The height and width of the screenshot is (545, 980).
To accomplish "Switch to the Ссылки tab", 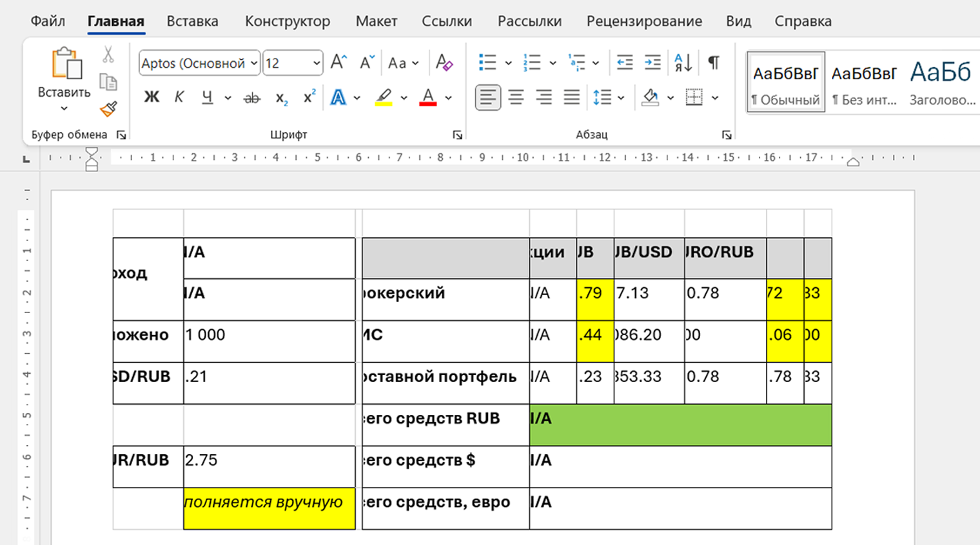I will tap(447, 21).
